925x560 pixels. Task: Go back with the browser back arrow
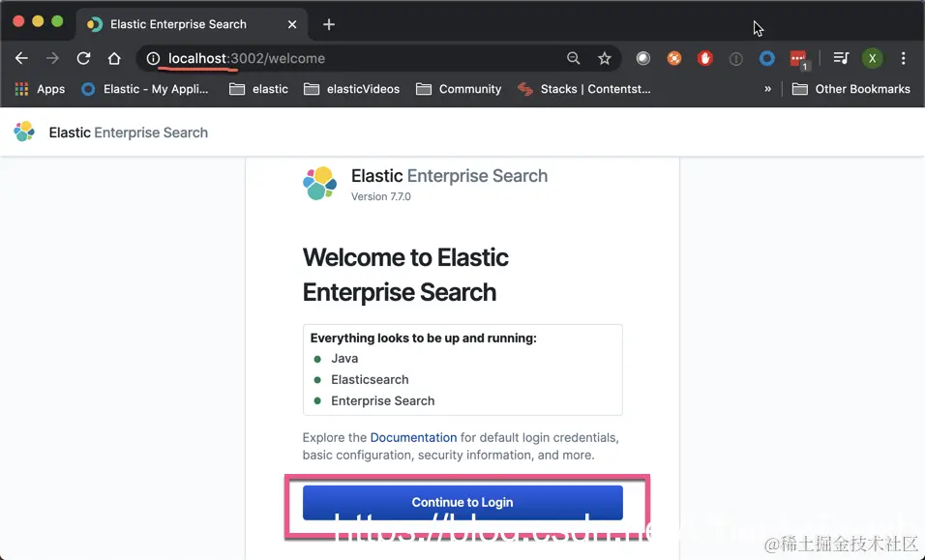21,58
